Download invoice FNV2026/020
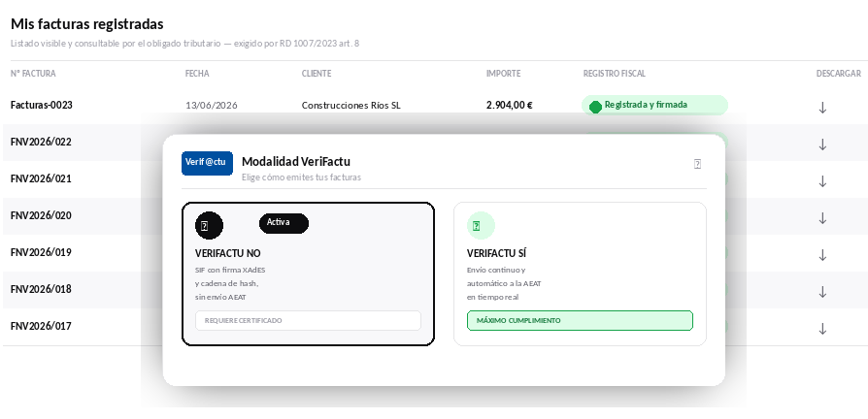 click(822, 218)
